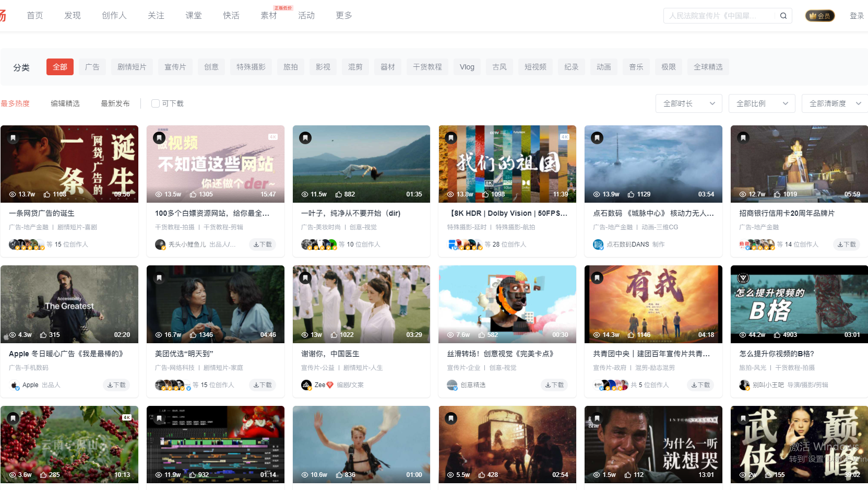Click the thumbs-up icon on 点石数码 video
868x490 pixels.
[x=631, y=194]
